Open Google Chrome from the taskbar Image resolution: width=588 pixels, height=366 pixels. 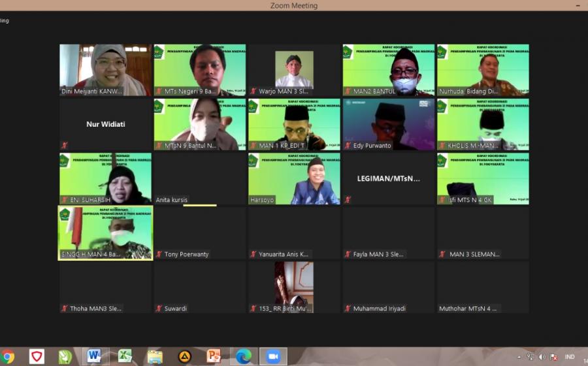(7, 357)
